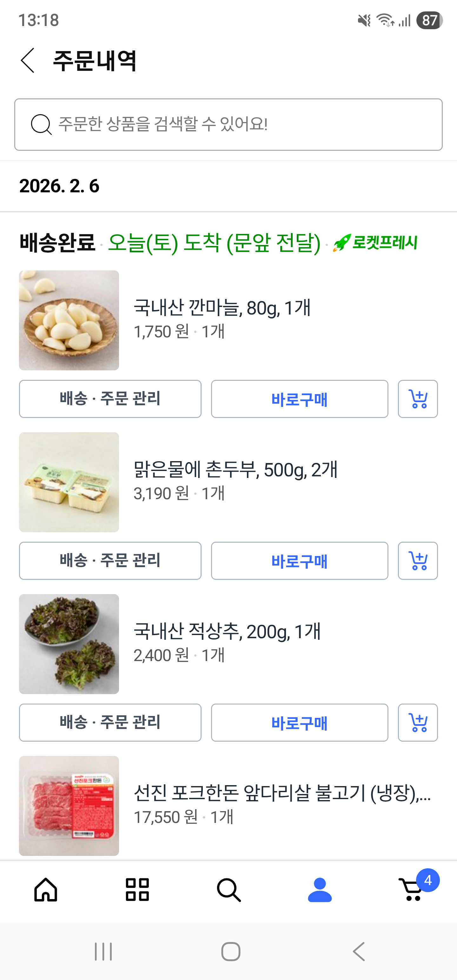Screen dimensions: 457x980
Task: Add 국내산 적상추 to cart via cart icon
Action: click(417, 722)
